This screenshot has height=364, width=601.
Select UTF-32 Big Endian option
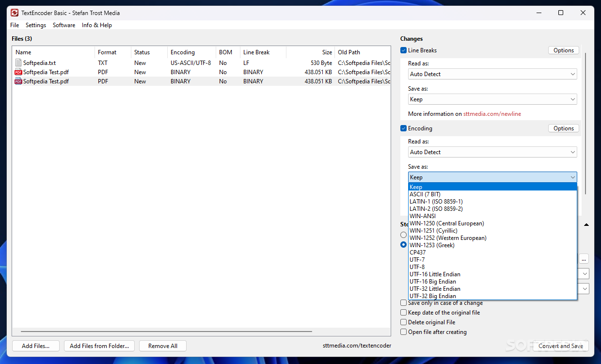point(492,296)
